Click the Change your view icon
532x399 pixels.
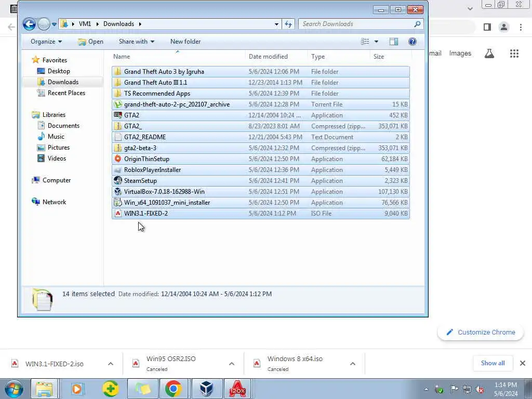click(365, 42)
